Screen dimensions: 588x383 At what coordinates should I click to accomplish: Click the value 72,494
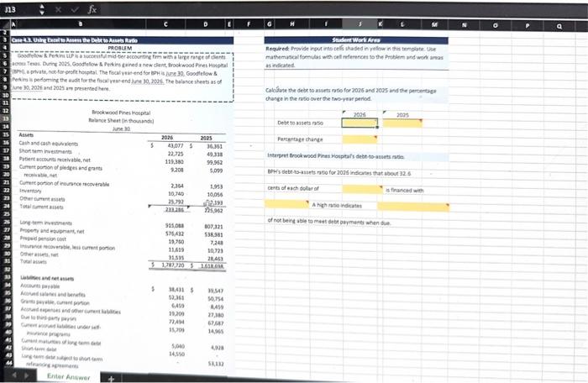coord(176,322)
